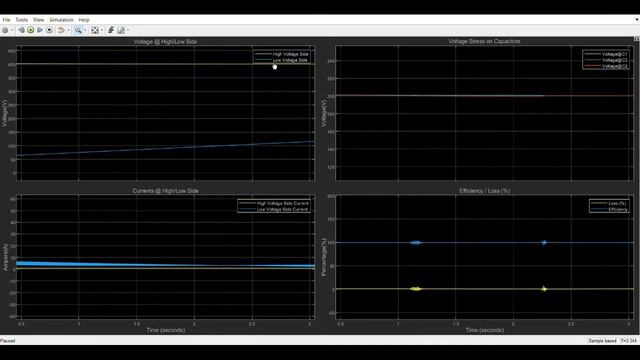Open the Tools menu
This screenshot has width=640, height=360.
click(22, 20)
